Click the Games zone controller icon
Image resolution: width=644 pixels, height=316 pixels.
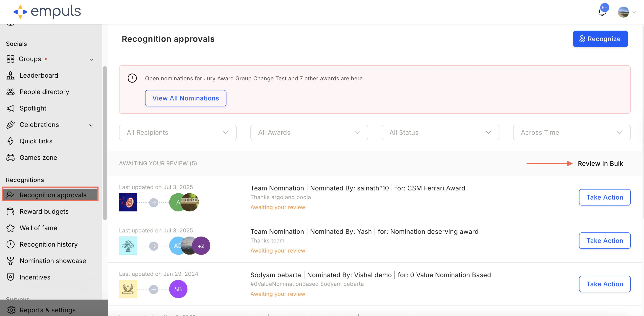10,158
